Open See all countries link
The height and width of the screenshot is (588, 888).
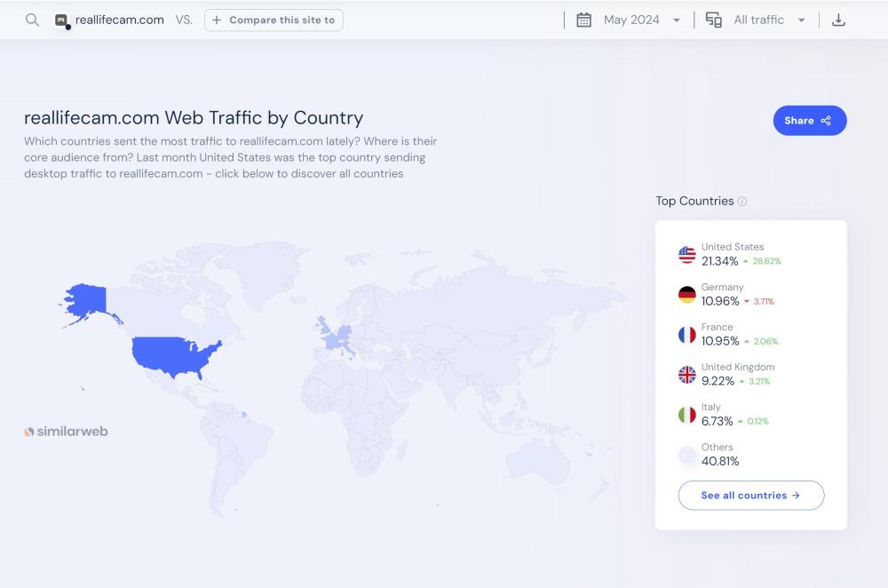750,496
